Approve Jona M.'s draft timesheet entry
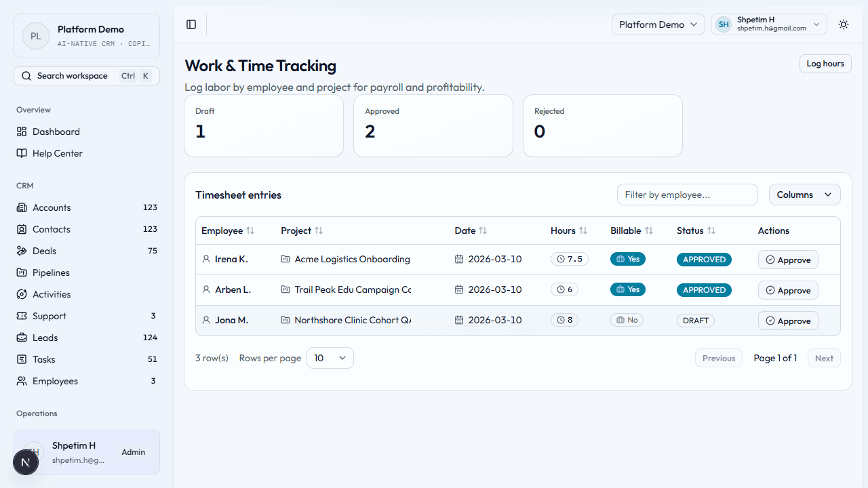Viewport: 868px width, 488px height. pos(788,320)
